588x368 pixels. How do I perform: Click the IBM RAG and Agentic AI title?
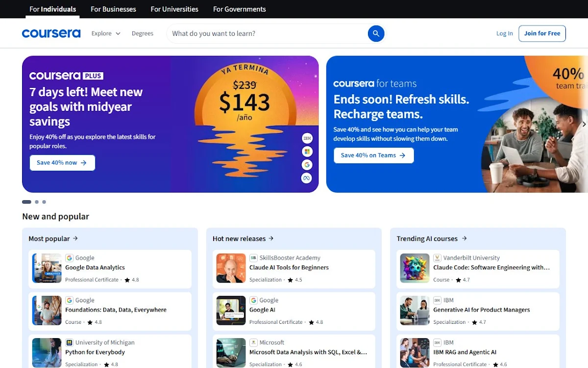(x=465, y=352)
